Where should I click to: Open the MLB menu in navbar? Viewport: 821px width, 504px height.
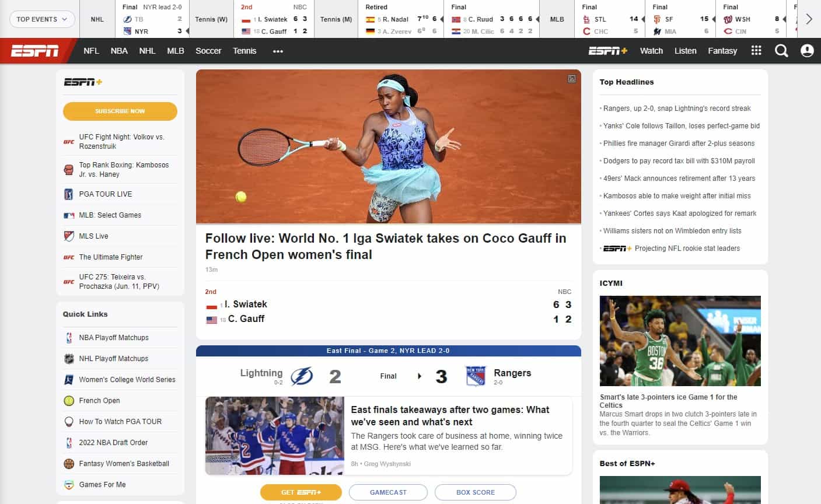[x=176, y=51]
